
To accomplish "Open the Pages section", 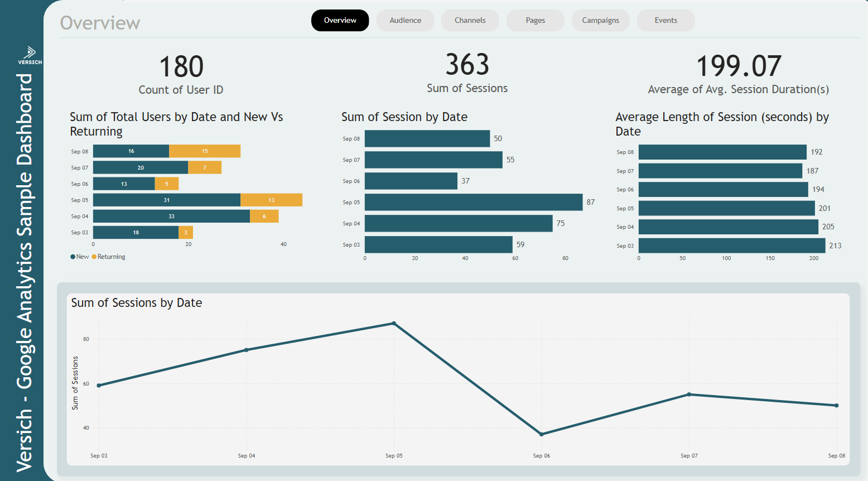I will click(535, 20).
